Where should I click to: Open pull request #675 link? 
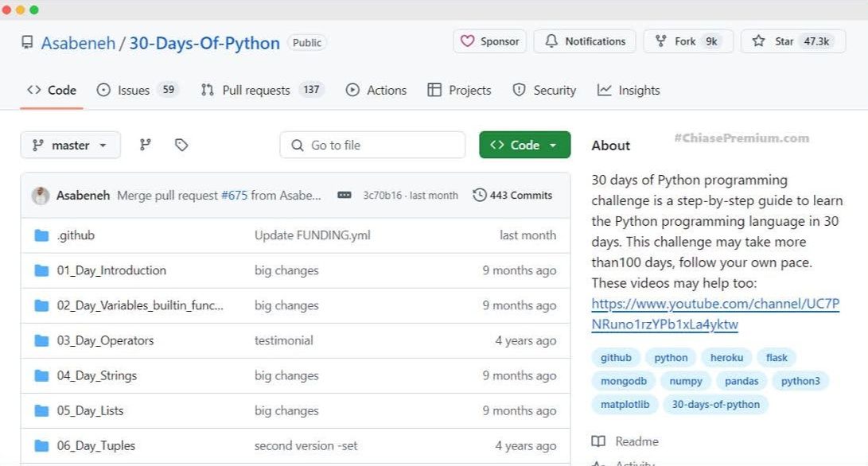click(234, 196)
